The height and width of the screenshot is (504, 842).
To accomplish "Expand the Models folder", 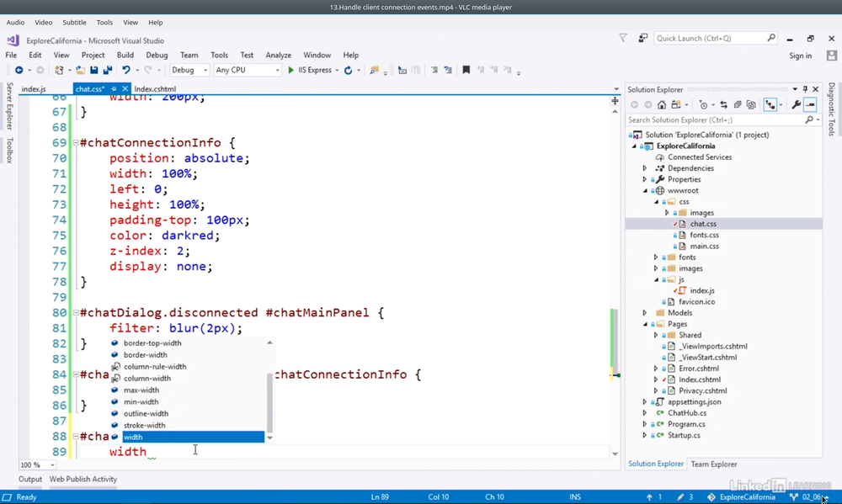I will (645, 313).
